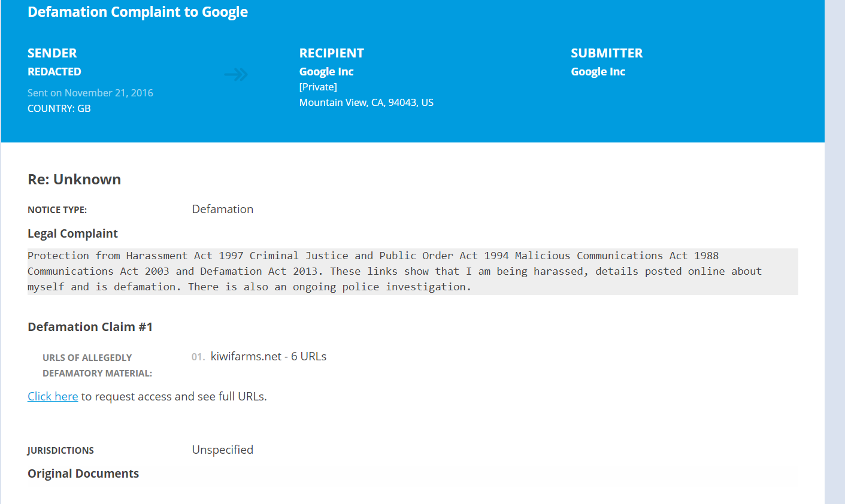Select the REDACTED sender name
This screenshot has height=504, width=845.
point(54,72)
